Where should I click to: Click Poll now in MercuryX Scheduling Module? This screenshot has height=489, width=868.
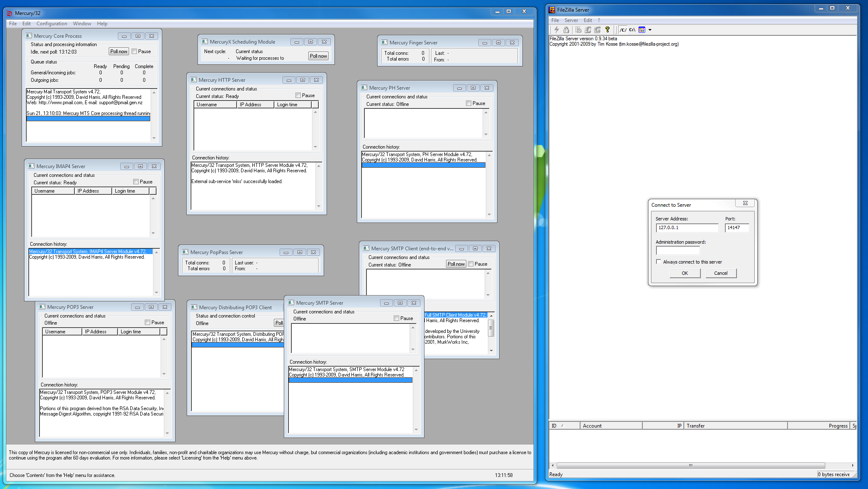click(318, 56)
